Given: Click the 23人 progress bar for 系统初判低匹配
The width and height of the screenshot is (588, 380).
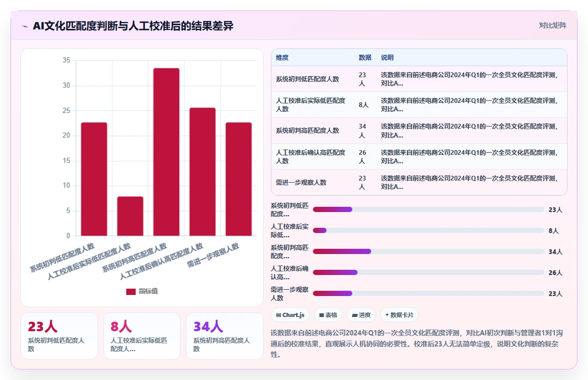Looking at the screenshot, I should click(x=428, y=209).
